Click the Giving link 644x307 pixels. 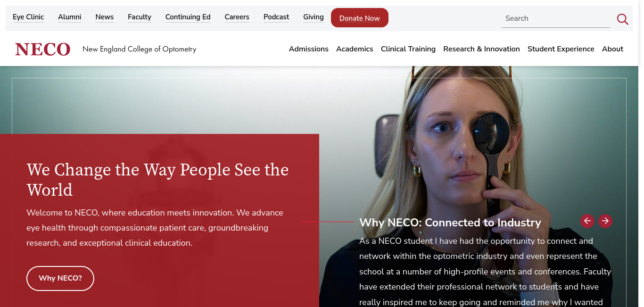(x=314, y=17)
